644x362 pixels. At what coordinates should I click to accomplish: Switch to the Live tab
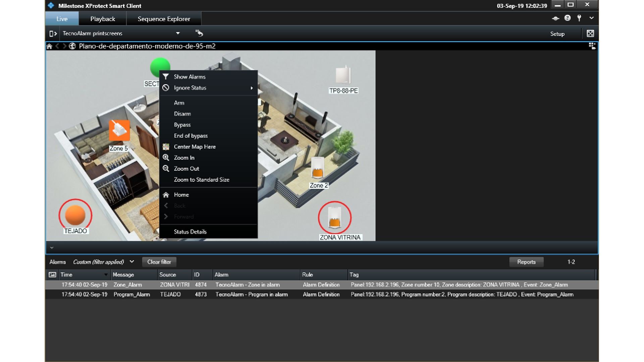(x=62, y=19)
